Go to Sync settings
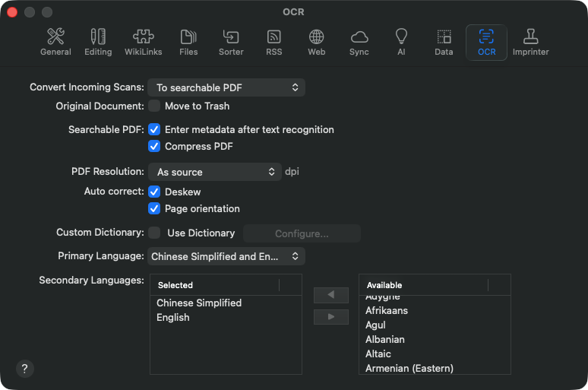Screen dimensions: 588x390 [x=359, y=42]
